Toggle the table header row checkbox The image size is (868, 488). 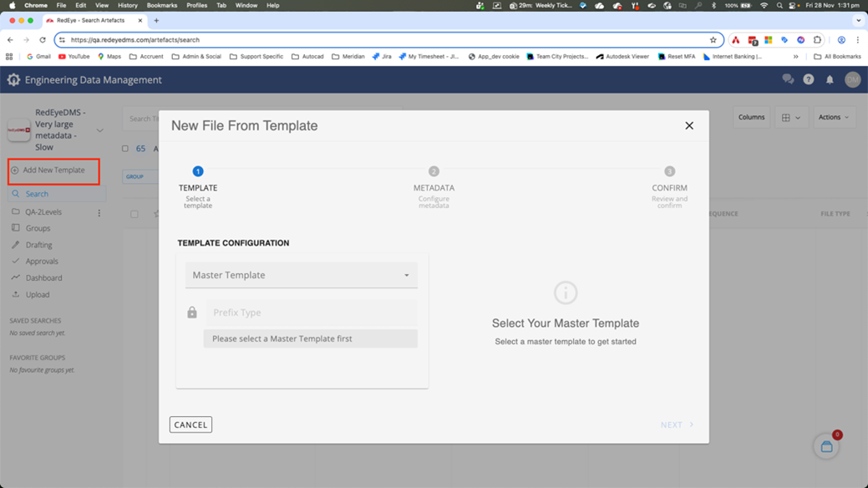134,214
